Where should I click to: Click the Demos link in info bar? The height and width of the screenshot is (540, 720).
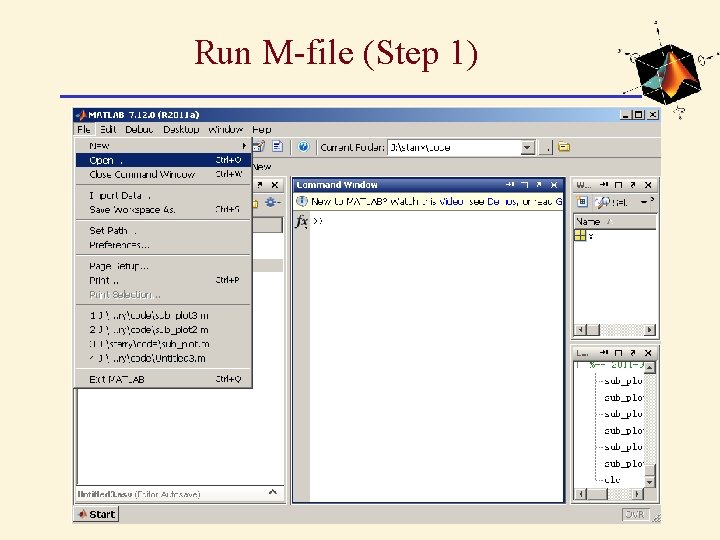point(503,202)
